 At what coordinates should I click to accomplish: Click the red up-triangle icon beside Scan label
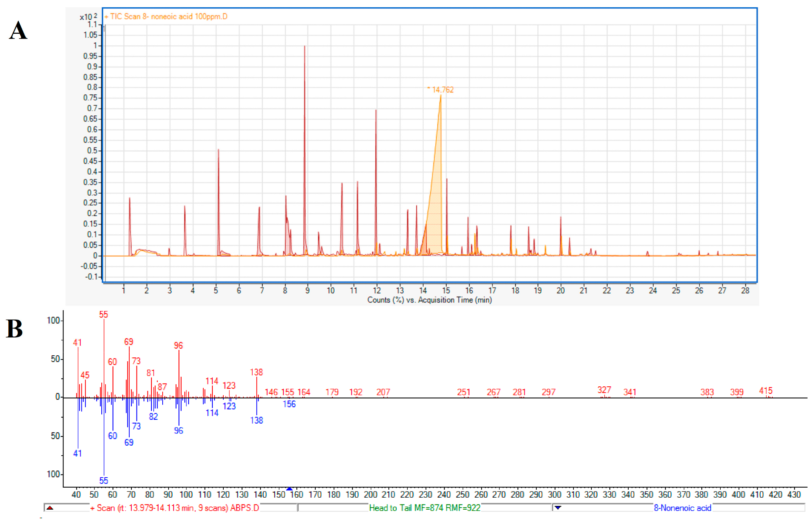coord(50,508)
